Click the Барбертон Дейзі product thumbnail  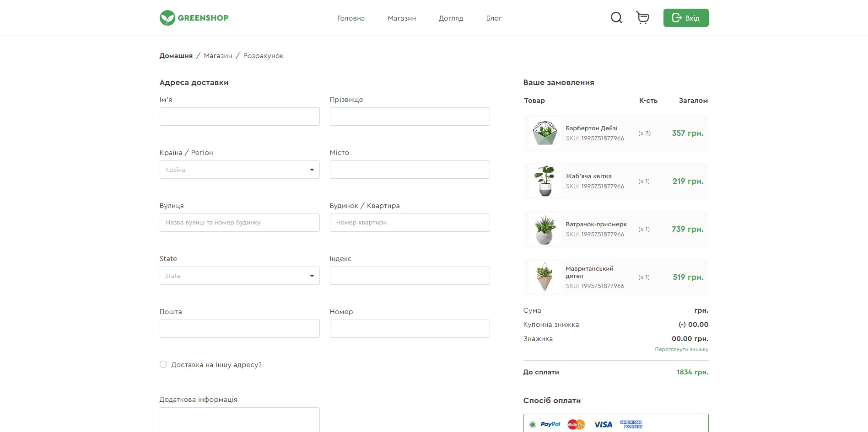click(545, 133)
